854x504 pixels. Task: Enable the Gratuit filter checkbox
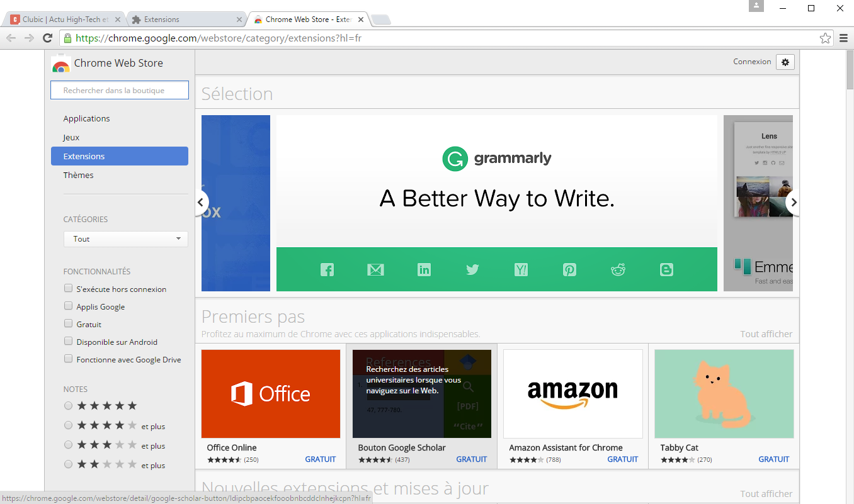point(68,324)
